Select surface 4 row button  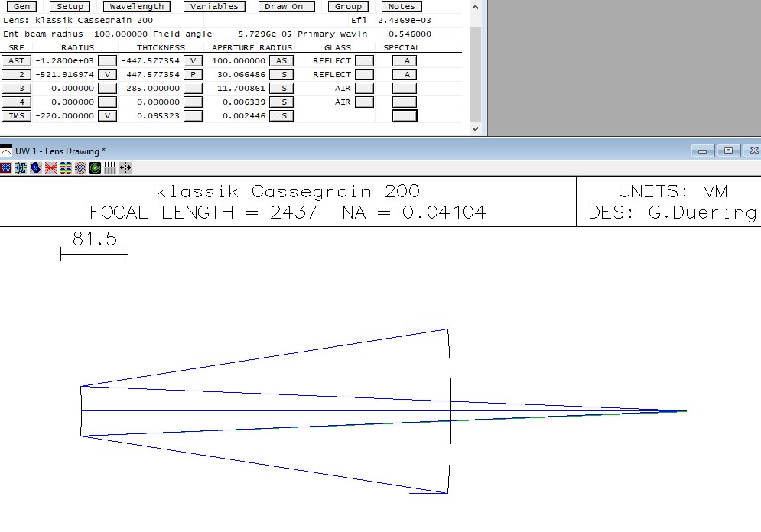(x=17, y=102)
